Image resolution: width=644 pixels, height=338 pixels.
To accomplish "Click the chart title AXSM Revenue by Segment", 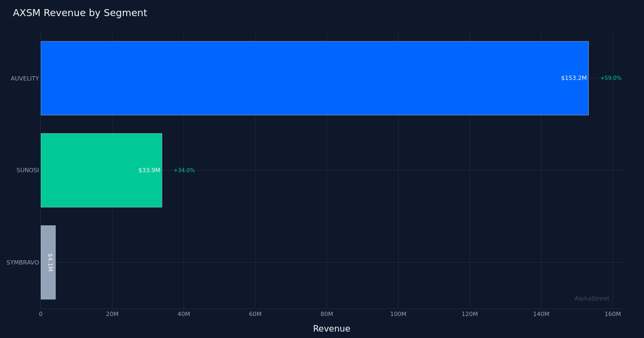I will 80,13.
